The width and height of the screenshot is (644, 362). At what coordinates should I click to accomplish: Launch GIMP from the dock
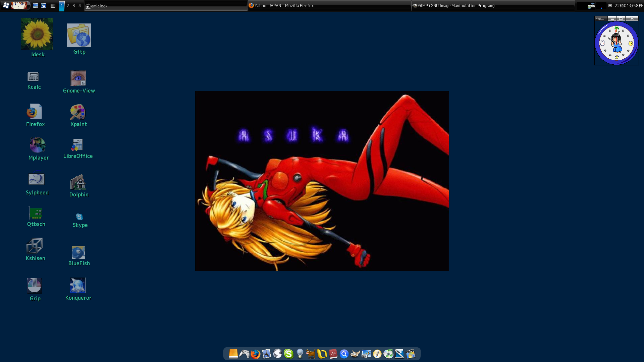[x=356, y=354]
